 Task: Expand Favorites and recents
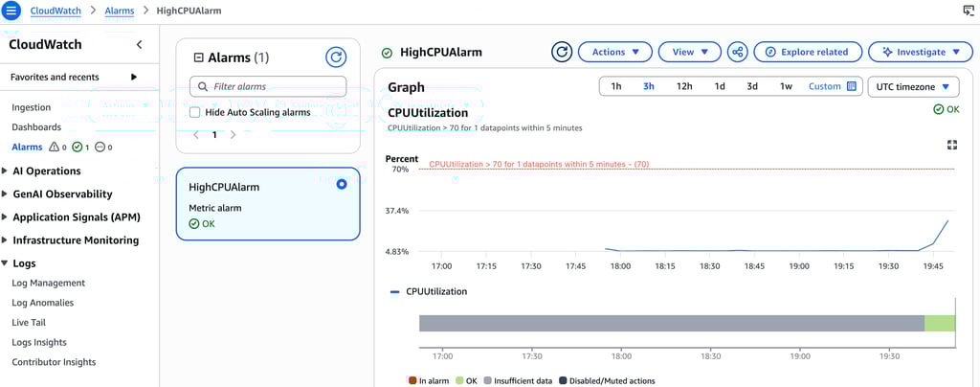tap(134, 77)
